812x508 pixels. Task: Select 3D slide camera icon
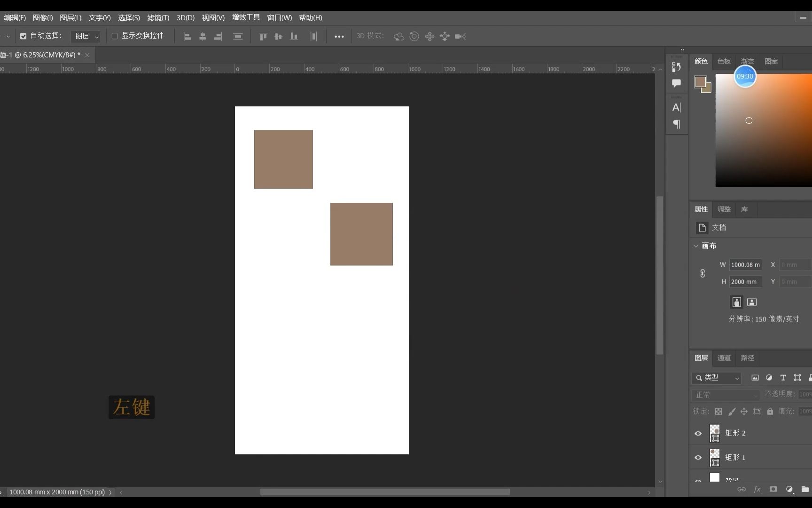445,36
